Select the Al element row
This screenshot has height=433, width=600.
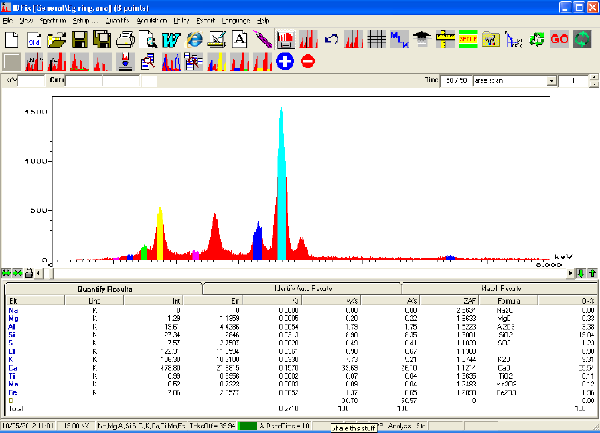tap(301, 327)
